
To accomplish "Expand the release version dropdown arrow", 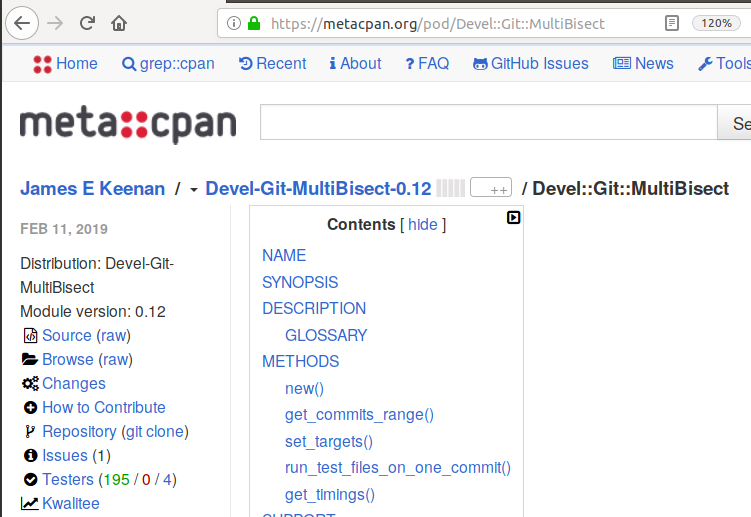I will [x=193, y=189].
